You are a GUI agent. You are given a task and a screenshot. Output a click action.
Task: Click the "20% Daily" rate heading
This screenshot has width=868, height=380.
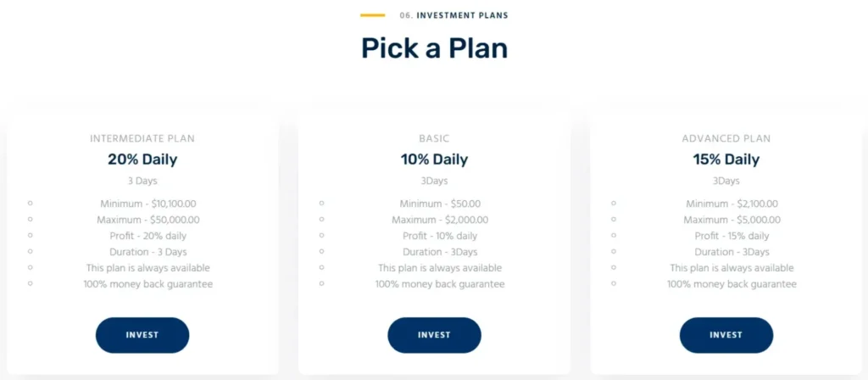(x=142, y=159)
